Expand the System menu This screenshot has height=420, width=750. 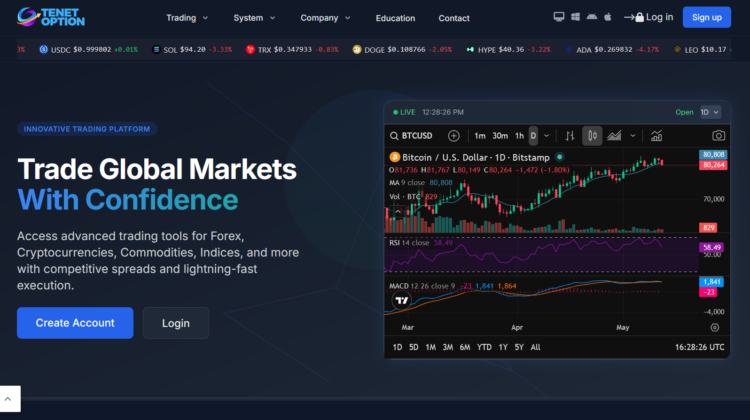254,18
